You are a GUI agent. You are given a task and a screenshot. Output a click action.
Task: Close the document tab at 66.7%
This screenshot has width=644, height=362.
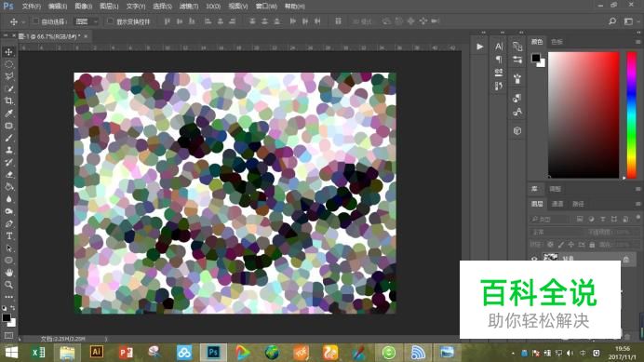[86, 36]
